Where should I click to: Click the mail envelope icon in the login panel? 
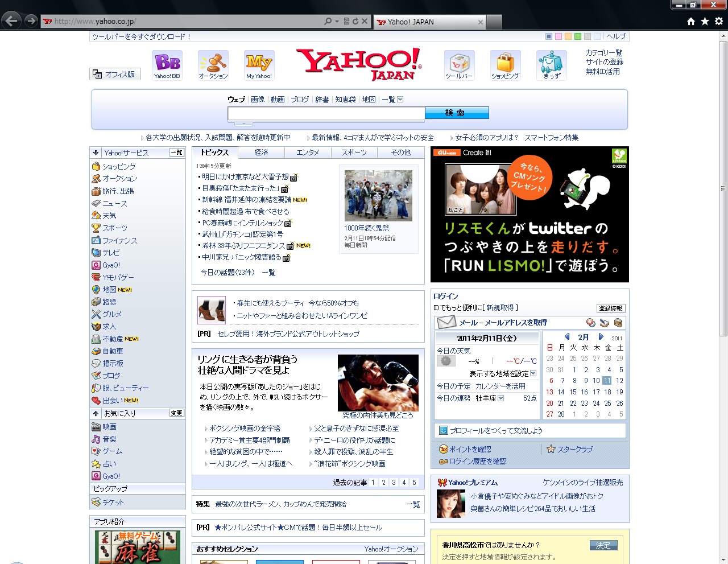[446, 323]
